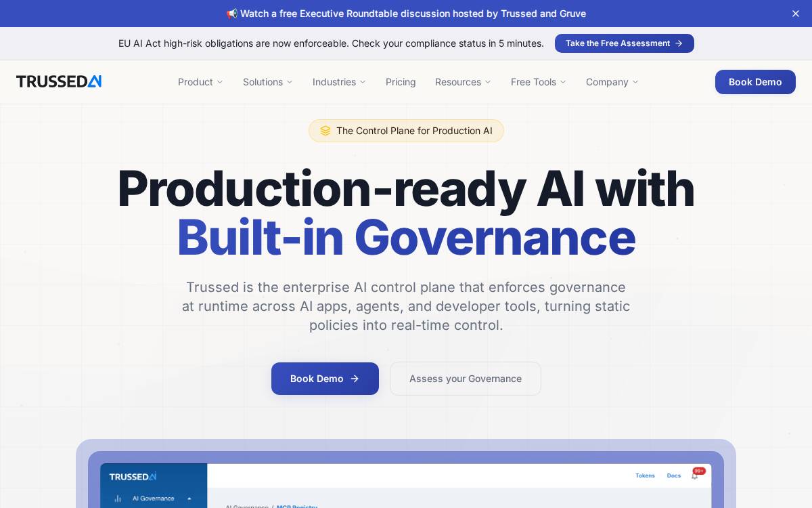
Task: Click the bar chart icon beside AI Governance
Action: tap(118, 499)
